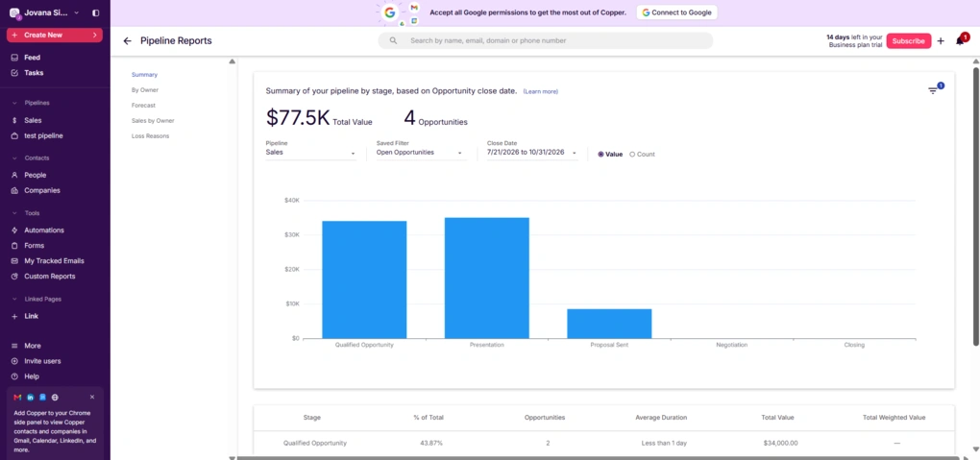Dismiss the Chrome side panel promo
980x460 pixels.
[x=92, y=397]
